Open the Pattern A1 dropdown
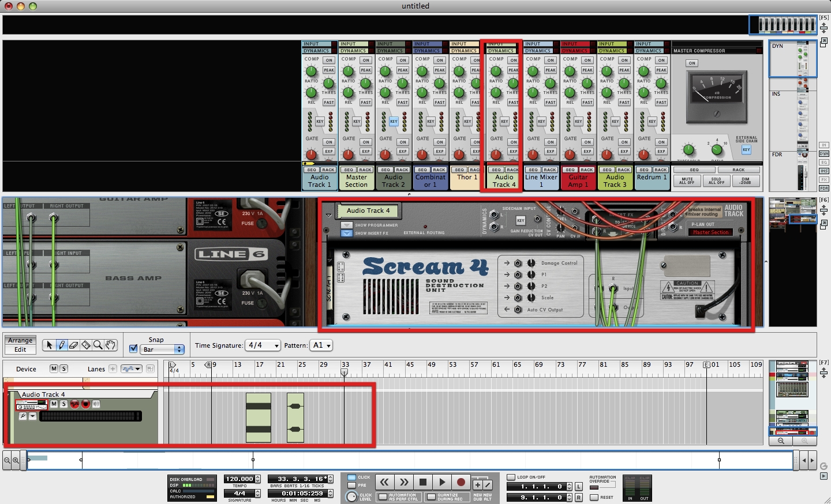 pyautogui.click(x=321, y=345)
